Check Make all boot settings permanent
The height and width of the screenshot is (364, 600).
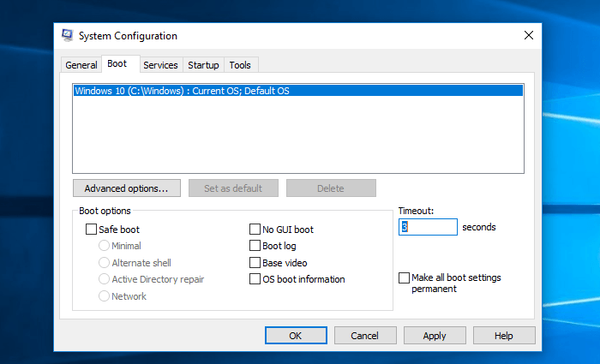point(405,278)
